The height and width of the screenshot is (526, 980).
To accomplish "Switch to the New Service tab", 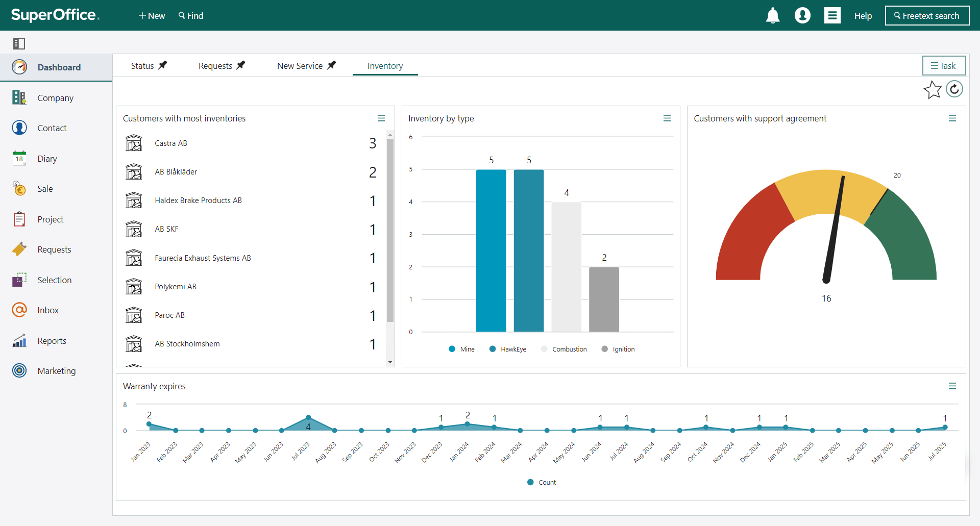I will pyautogui.click(x=300, y=66).
